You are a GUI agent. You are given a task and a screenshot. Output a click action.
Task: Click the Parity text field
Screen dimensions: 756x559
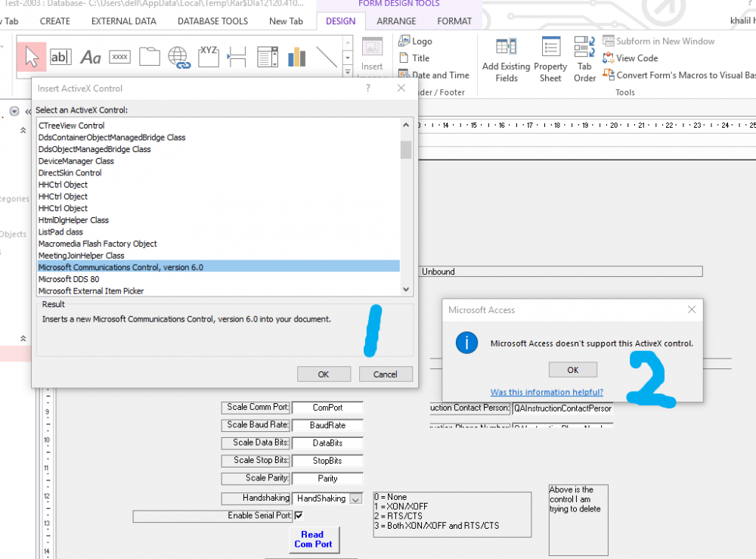[x=327, y=479]
